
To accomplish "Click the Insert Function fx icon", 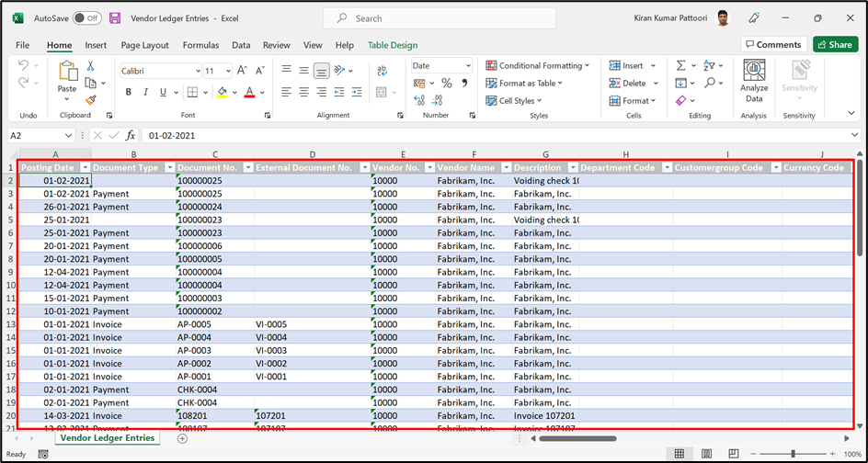I will (x=131, y=136).
